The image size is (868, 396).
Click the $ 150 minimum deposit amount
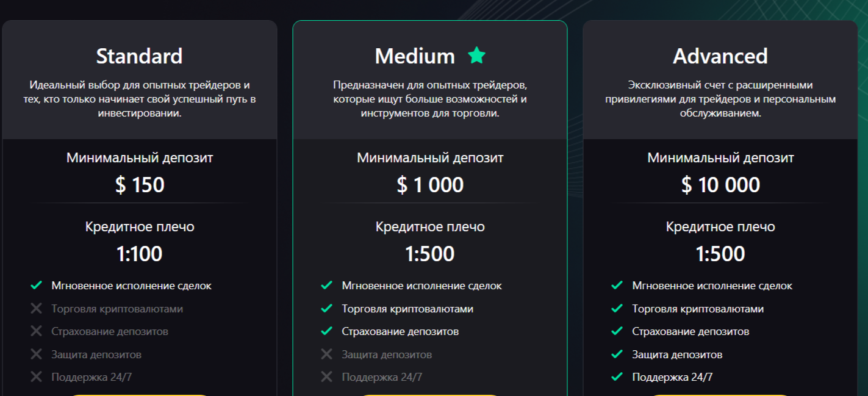point(140,185)
